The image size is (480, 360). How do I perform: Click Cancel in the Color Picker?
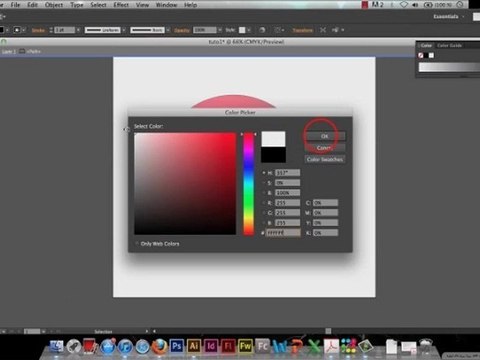tap(324, 148)
